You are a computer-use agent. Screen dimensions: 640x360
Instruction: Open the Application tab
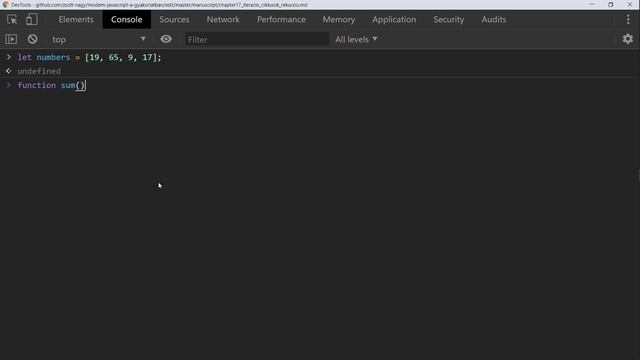(394, 19)
